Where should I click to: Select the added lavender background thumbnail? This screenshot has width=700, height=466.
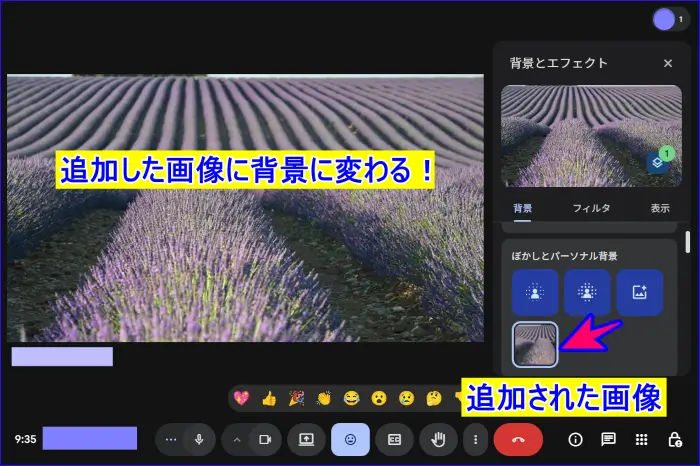pos(535,344)
